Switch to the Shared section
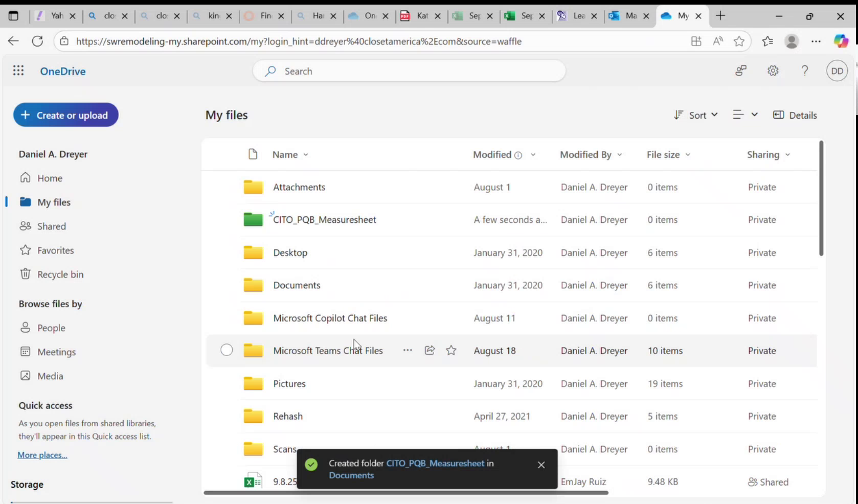 point(51,226)
